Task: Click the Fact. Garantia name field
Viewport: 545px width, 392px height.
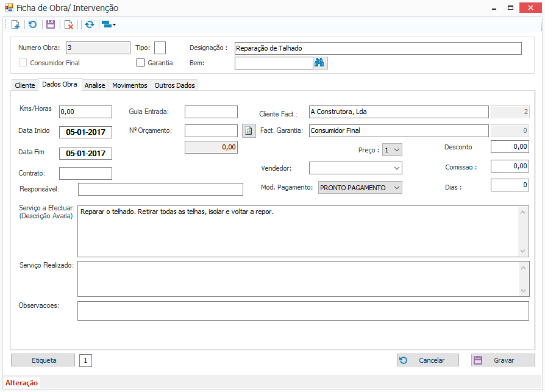Action: point(399,130)
